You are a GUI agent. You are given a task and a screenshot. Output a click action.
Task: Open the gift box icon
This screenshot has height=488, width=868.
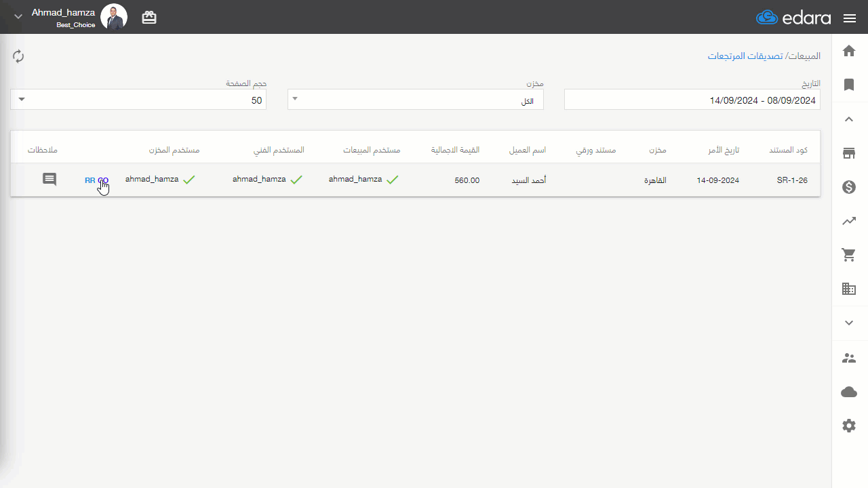[149, 18]
